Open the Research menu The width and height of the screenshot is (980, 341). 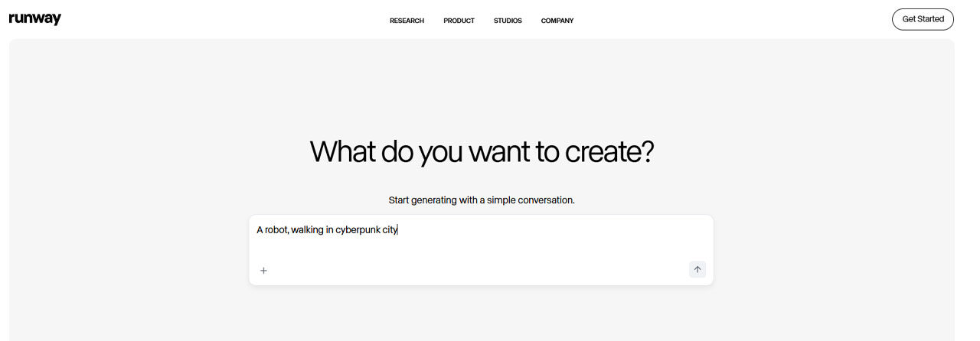pyautogui.click(x=407, y=21)
